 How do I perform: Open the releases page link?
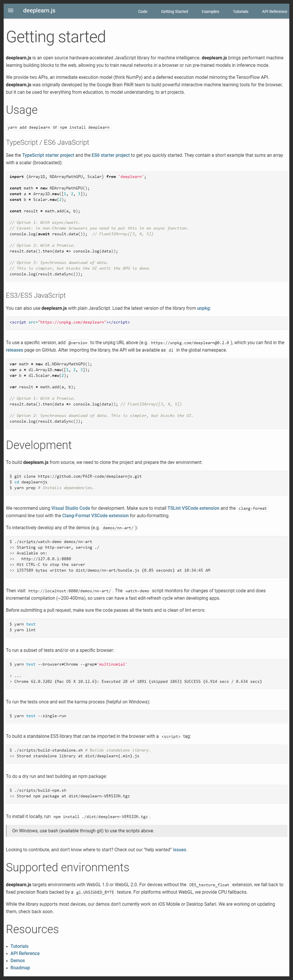click(x=14, y=350)
